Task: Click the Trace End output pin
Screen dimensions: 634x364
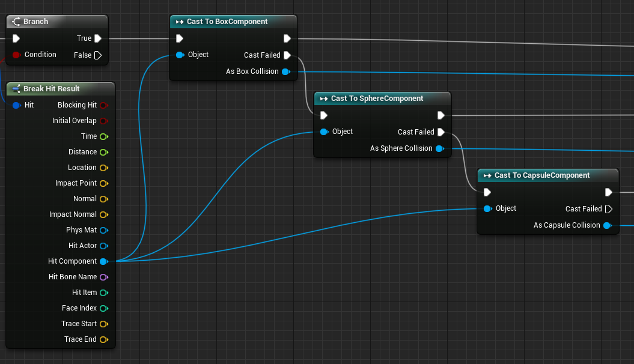Action: point(104,339)
